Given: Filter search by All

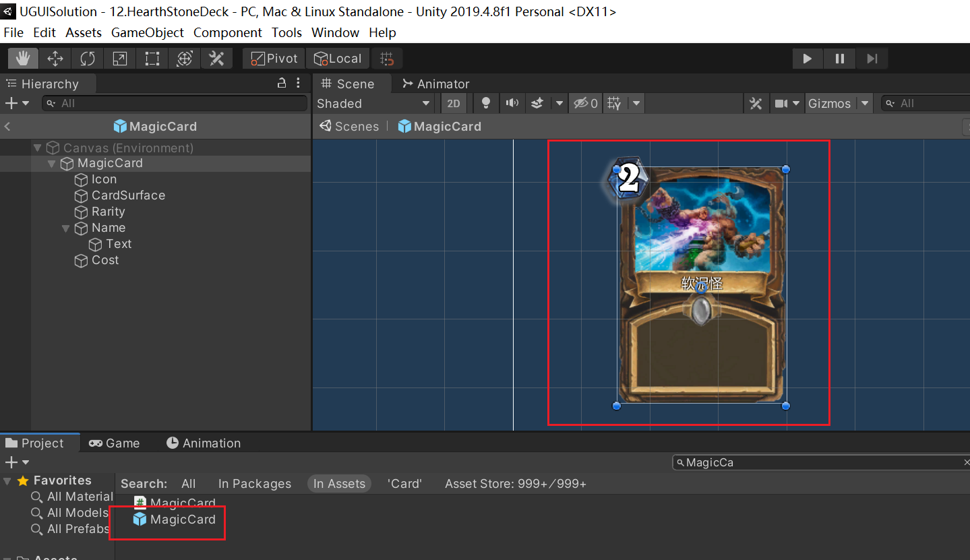Looking at the screenshot, I should (189, 484).
